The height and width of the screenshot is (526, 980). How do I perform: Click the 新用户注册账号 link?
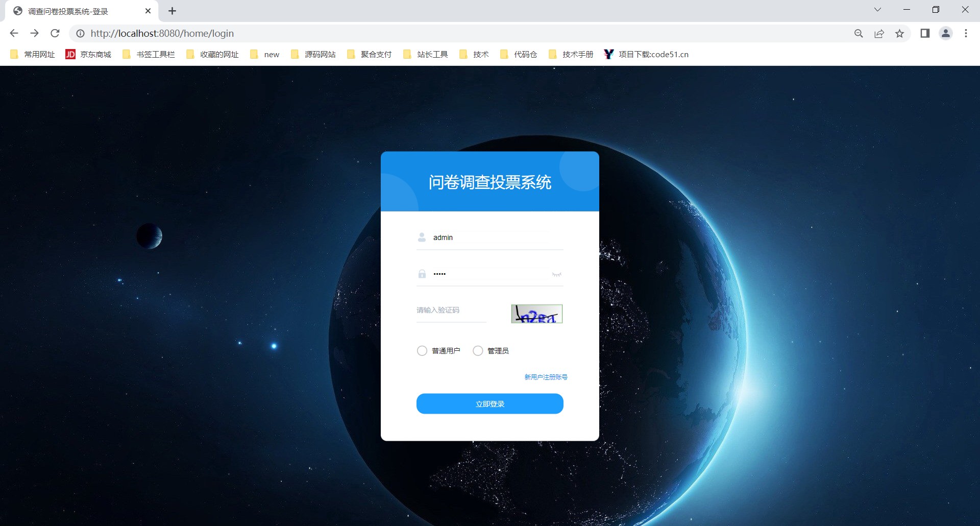click(546, 377)
